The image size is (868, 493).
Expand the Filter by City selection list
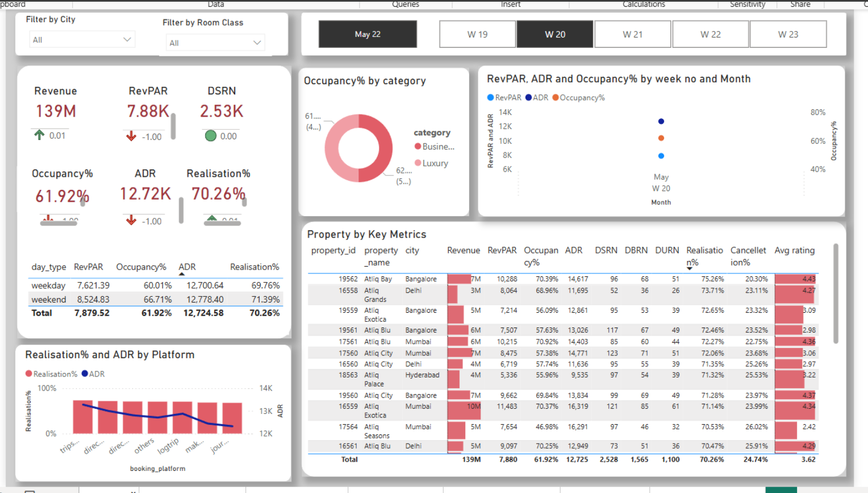82,39
